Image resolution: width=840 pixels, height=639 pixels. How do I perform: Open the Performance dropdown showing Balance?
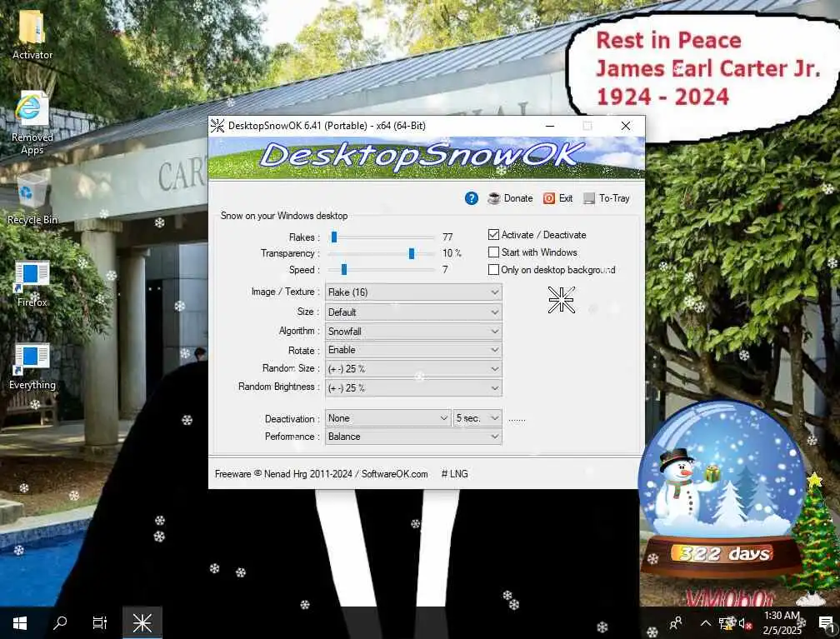point(413,437)
